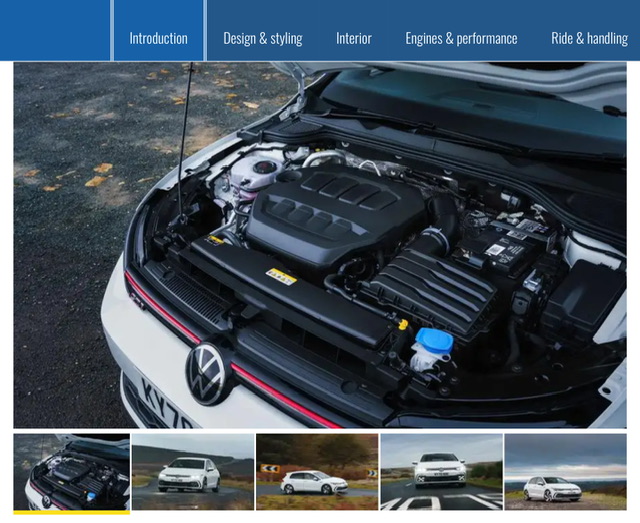Select thumbnail of parked Golf under cloudy sky
Image resolution: width=640 pixels, height=523 pixels.
566,472
